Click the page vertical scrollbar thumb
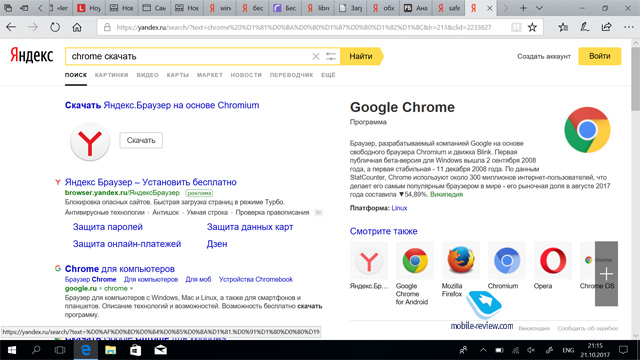640x360 pixels. pyautogui.click(x=636, y=78)
